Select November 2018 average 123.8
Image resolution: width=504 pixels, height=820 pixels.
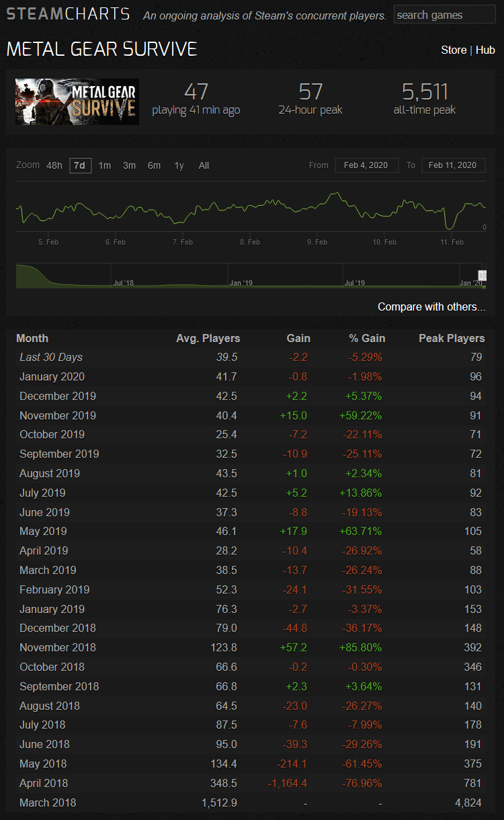[x=224, y=647]
